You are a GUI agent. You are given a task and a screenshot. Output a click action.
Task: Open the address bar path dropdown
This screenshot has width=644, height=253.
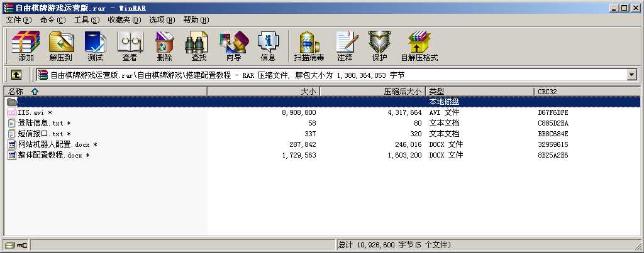click(631, 75)
